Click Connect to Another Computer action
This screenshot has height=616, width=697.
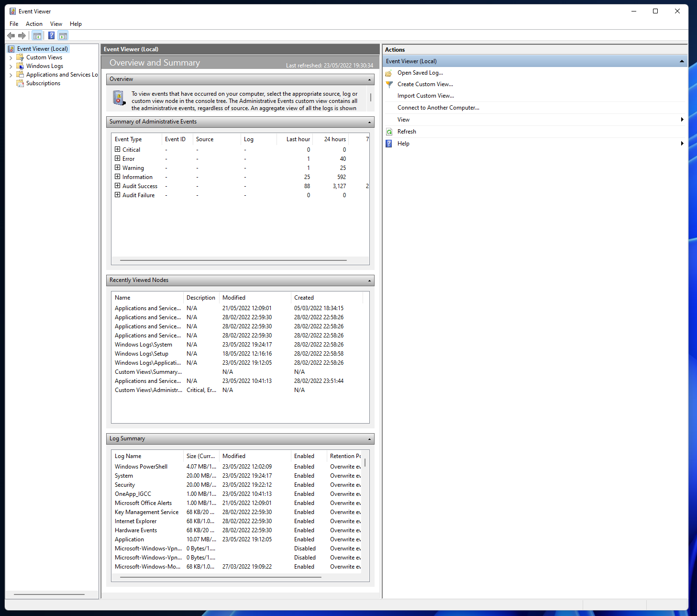tap(438, 108)
